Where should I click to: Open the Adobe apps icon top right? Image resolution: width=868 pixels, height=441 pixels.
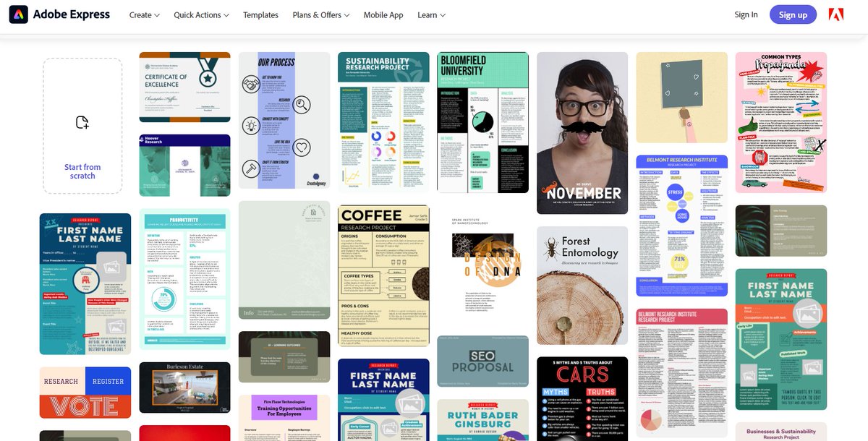[x=836, y=14]
